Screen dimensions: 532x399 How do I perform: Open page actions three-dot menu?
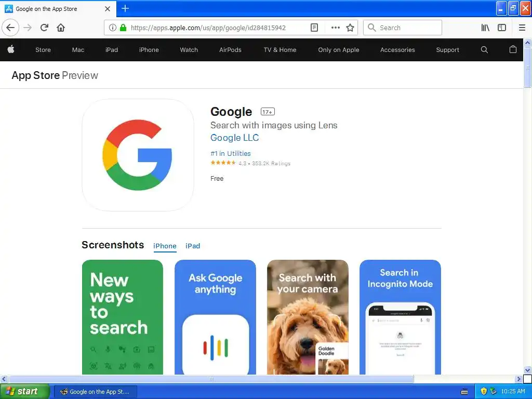click(x=335, y=28)
